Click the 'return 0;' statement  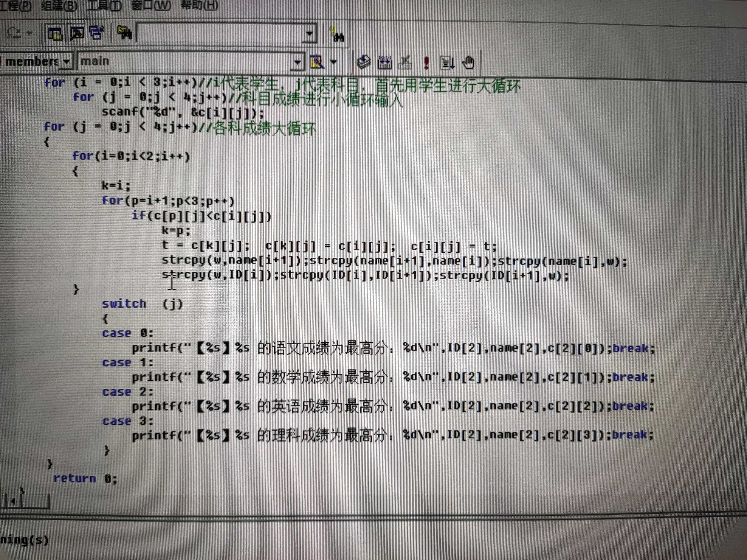(85, 478)
